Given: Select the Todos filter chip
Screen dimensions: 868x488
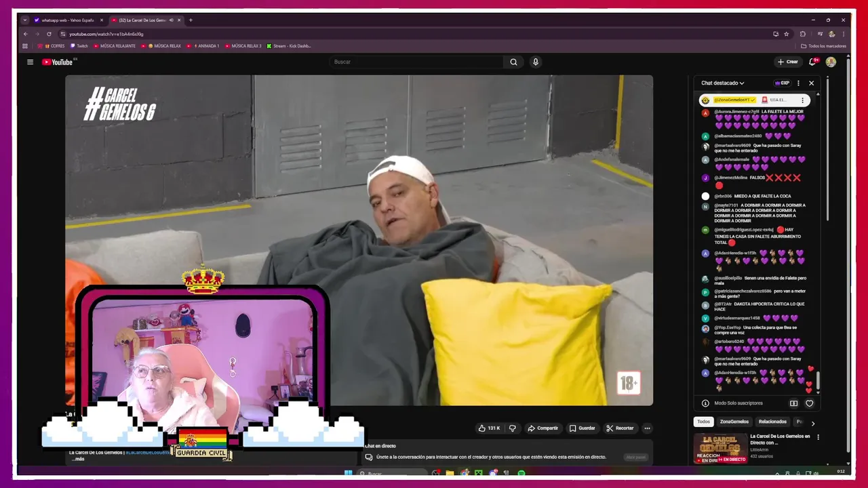Looking at the screenshot, I should coord(704,422).
